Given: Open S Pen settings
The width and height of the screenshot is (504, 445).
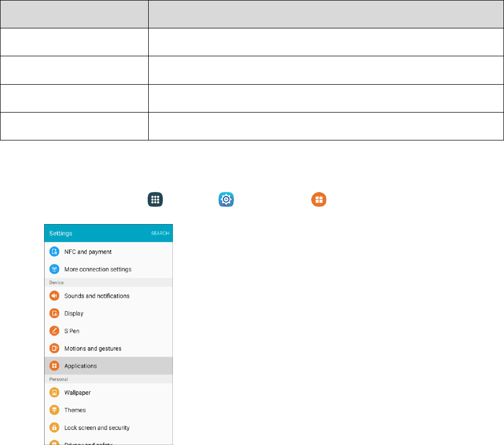Looking at the screenshot, I should [109, 331].
